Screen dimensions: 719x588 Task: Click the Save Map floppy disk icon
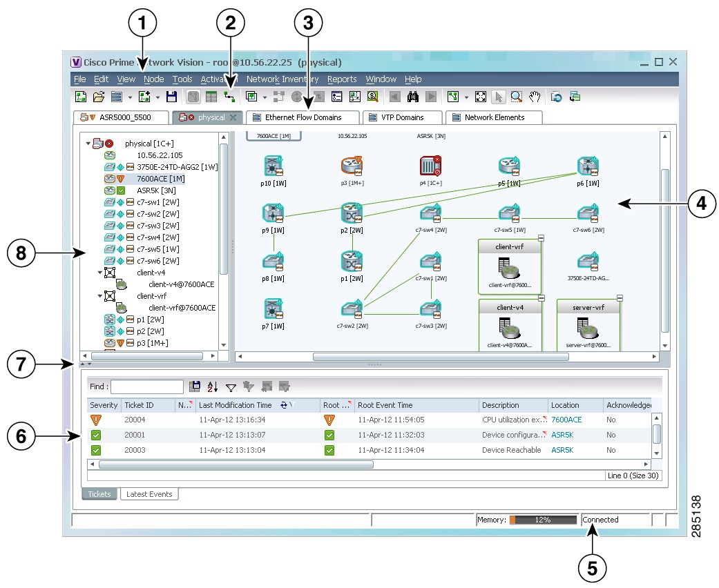171,97
